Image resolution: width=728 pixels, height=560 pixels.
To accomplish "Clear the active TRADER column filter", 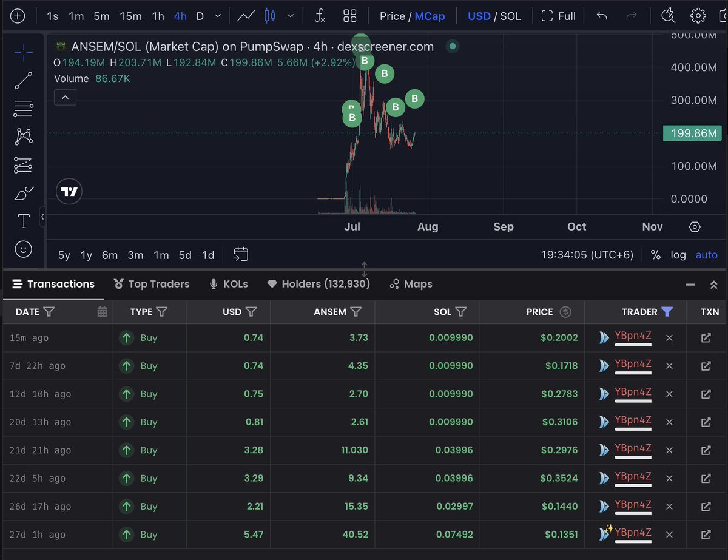I will 667,312.
